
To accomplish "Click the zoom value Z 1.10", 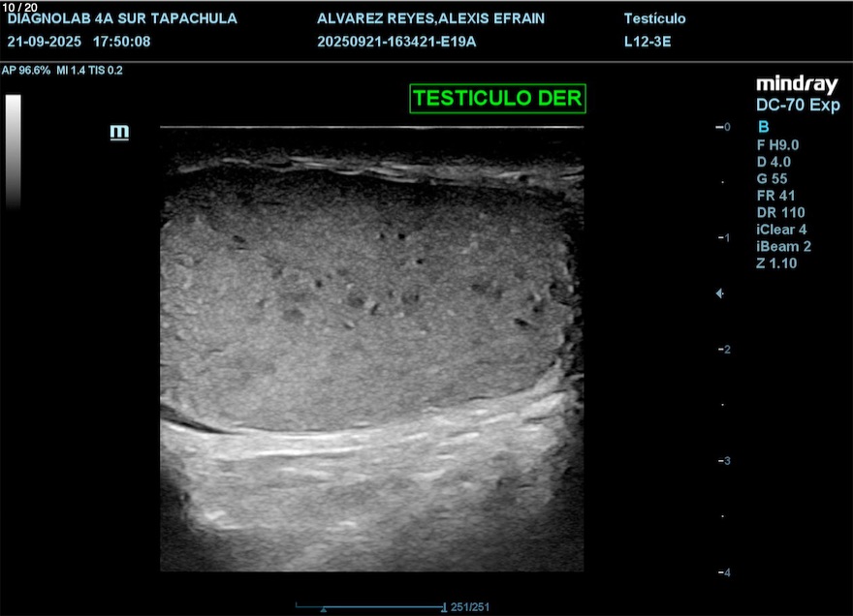I will pos(776,263).
